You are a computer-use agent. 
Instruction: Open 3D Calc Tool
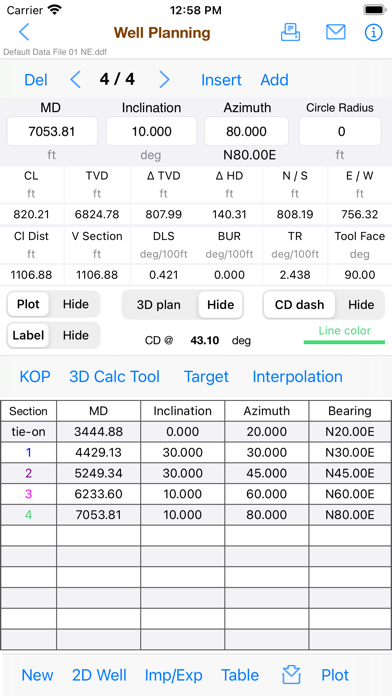(115, 377)
